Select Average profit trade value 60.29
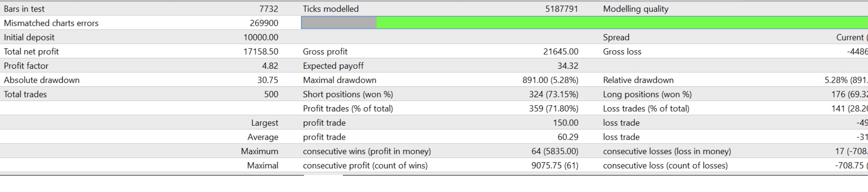This screenshot has height=192, width=868. (x=568, y=137)
